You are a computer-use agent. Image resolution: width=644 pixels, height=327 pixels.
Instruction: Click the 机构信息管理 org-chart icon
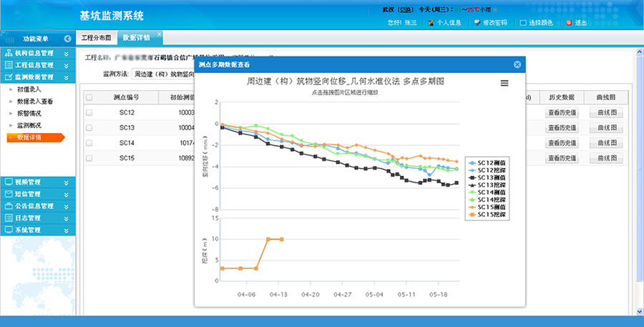9,54
